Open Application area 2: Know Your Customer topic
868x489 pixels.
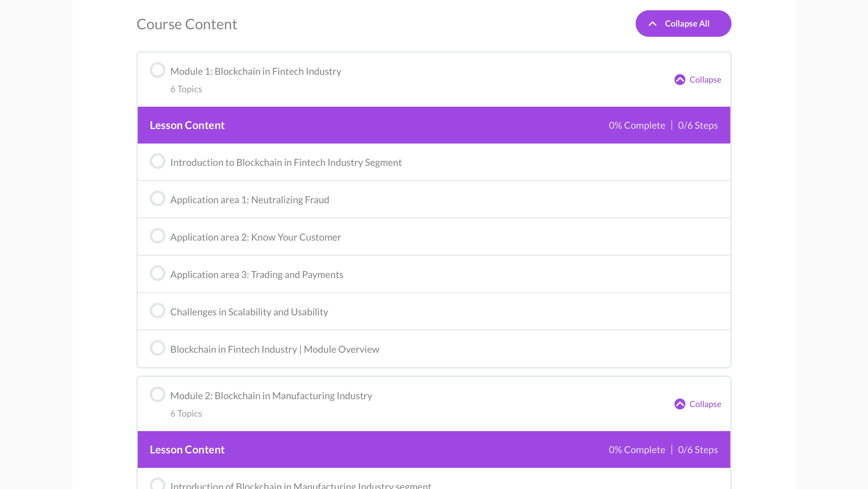point(256,237)
